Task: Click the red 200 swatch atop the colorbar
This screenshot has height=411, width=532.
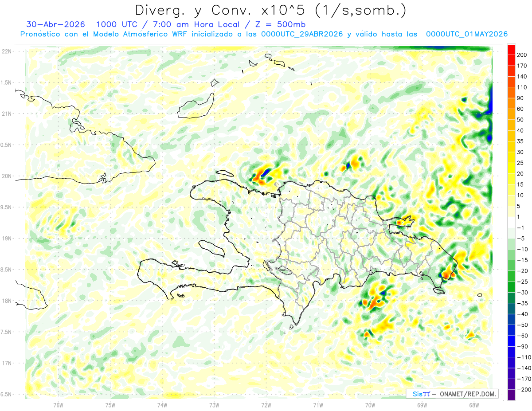Action: coord(511,50)
